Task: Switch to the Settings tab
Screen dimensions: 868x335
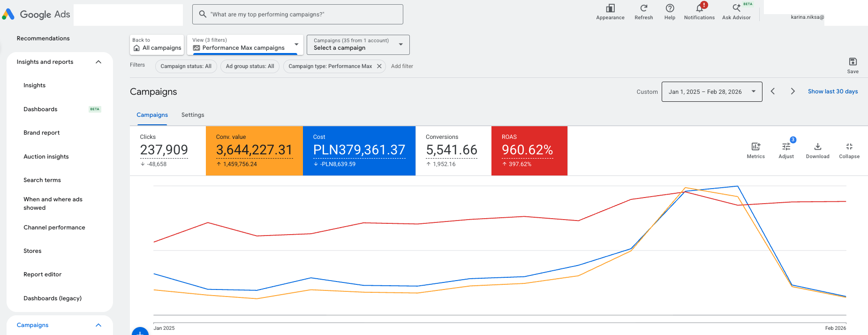Action: pos(193,115)
